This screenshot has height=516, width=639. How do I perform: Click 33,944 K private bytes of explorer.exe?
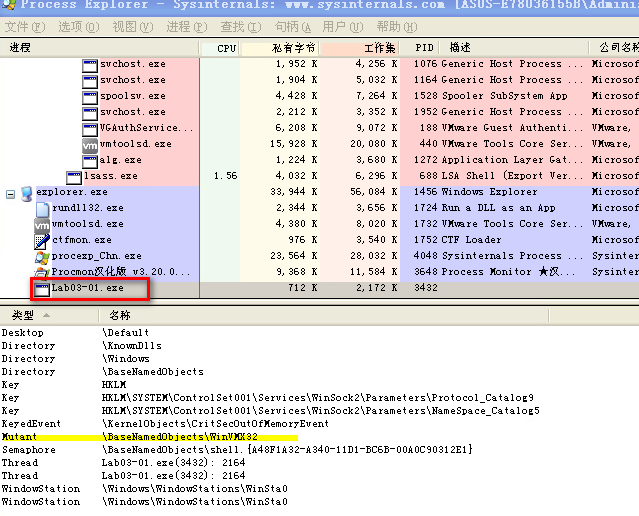[x=294, y=192]
